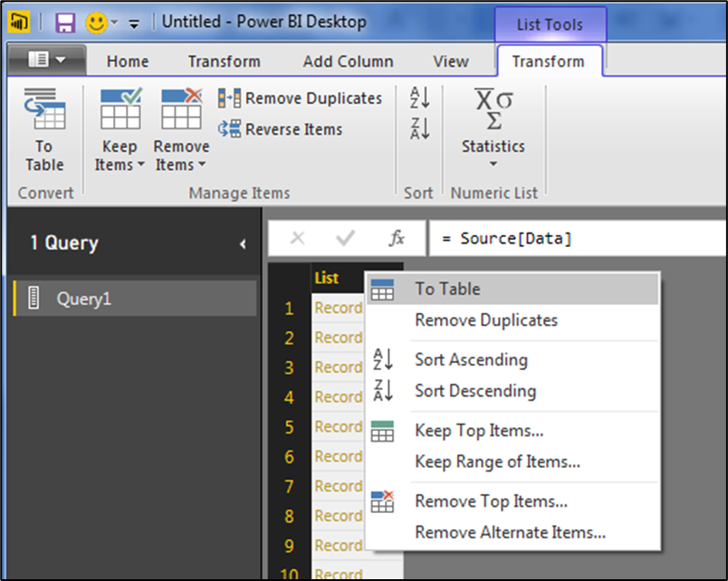Click the Record link in row 9

338,546
